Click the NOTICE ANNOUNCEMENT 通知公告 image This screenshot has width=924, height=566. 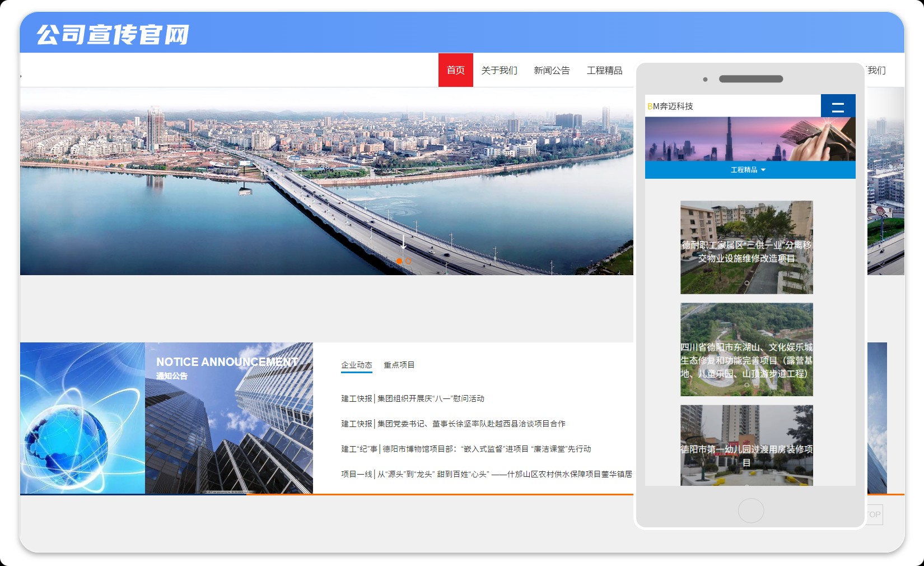pyautogui.click(x=229, y=418)
